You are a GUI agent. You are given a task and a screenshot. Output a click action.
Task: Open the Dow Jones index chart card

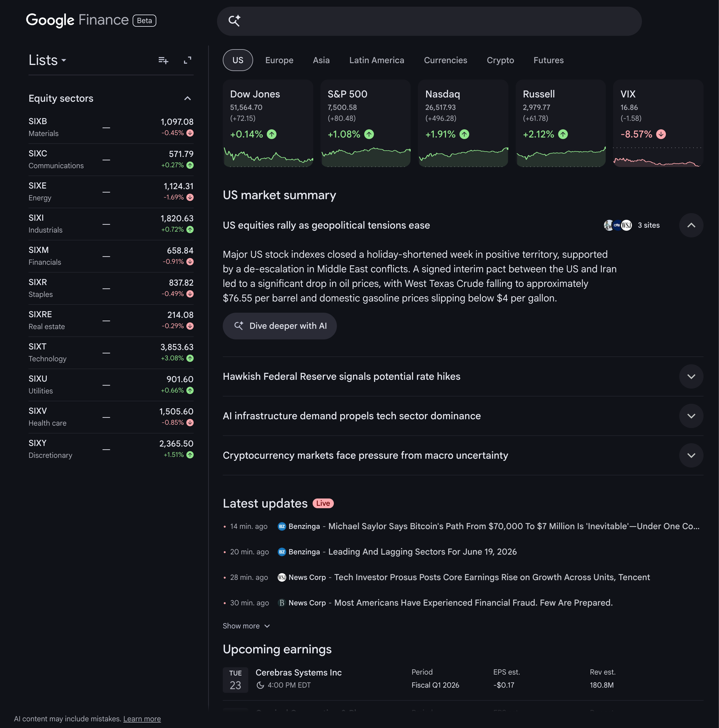coord(268,123)
